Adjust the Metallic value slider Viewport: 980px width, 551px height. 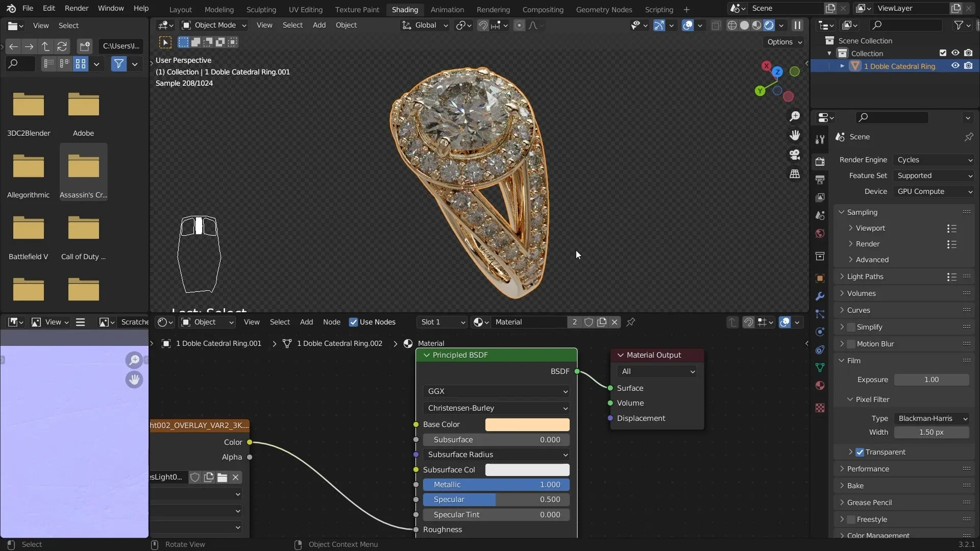(x=497, y=485)
